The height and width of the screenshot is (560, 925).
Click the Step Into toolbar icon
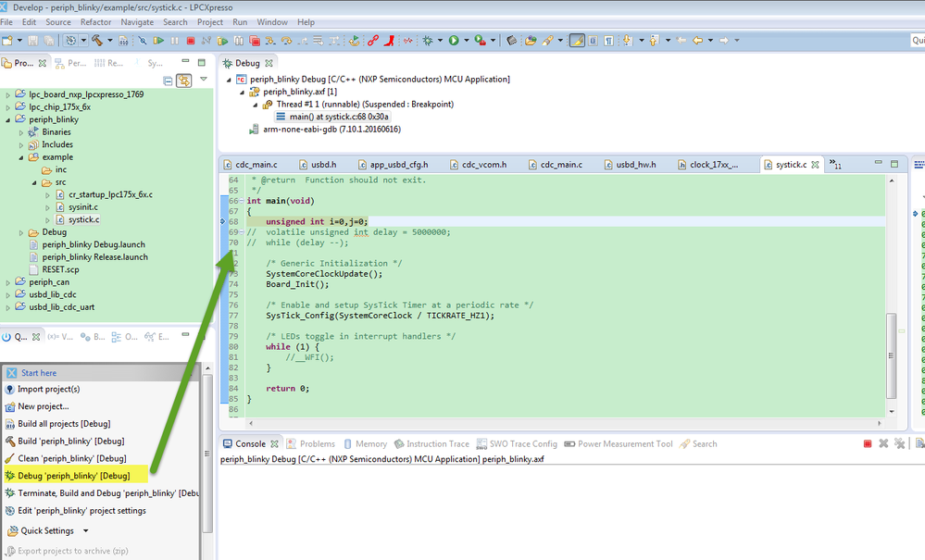[270, 40]
